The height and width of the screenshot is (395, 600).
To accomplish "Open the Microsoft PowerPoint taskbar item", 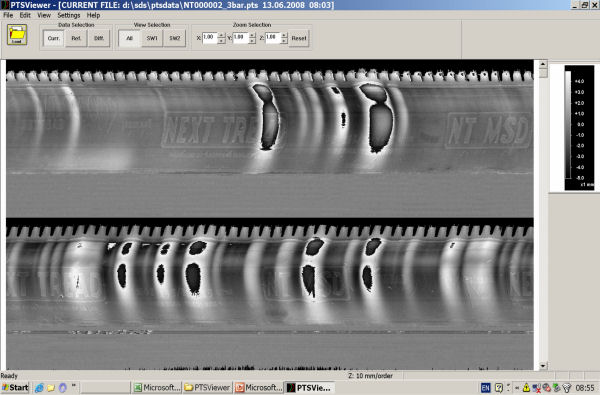I will pyautogui.click(x=258, y=388).
